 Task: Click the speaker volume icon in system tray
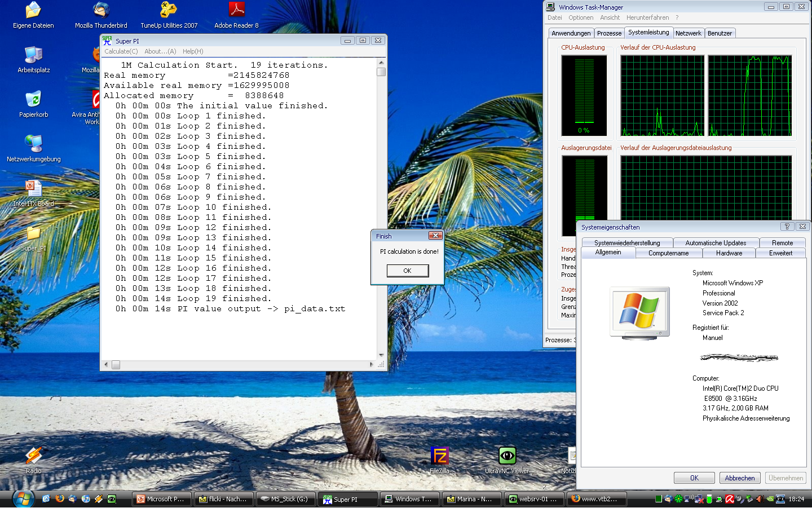(x=759, y=499)
